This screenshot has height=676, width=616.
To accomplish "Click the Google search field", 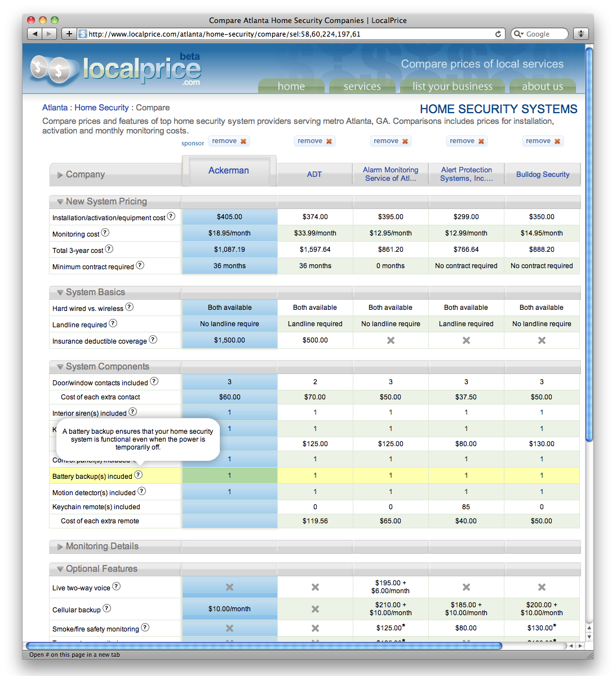I will [539, 34].
